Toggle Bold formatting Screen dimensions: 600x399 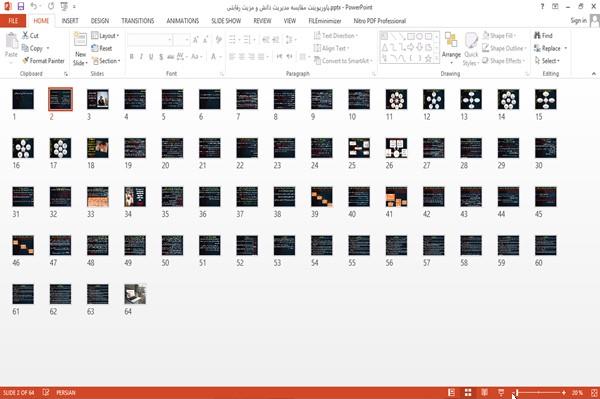(x=131, y=57)
